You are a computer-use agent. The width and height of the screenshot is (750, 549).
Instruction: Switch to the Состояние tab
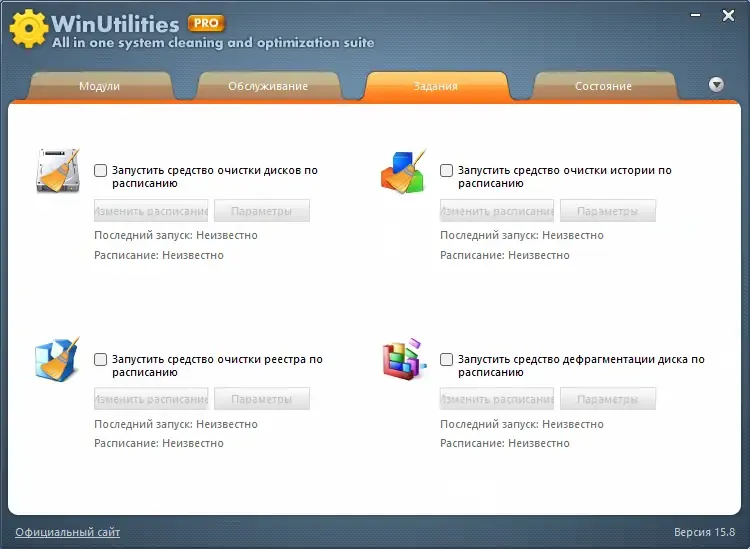(604, 86)
